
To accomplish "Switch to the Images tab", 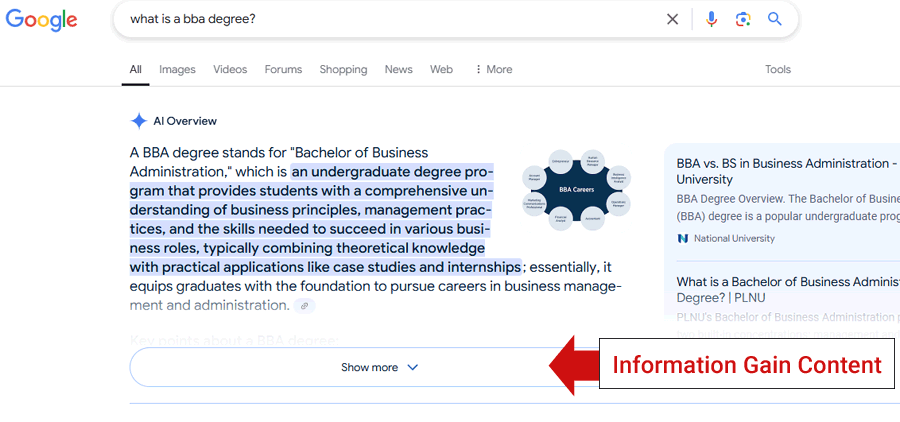I will (177, 69).
